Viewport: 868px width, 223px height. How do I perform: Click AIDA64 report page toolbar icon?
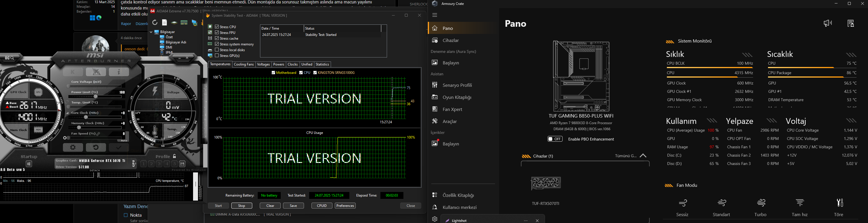[164, 23]
